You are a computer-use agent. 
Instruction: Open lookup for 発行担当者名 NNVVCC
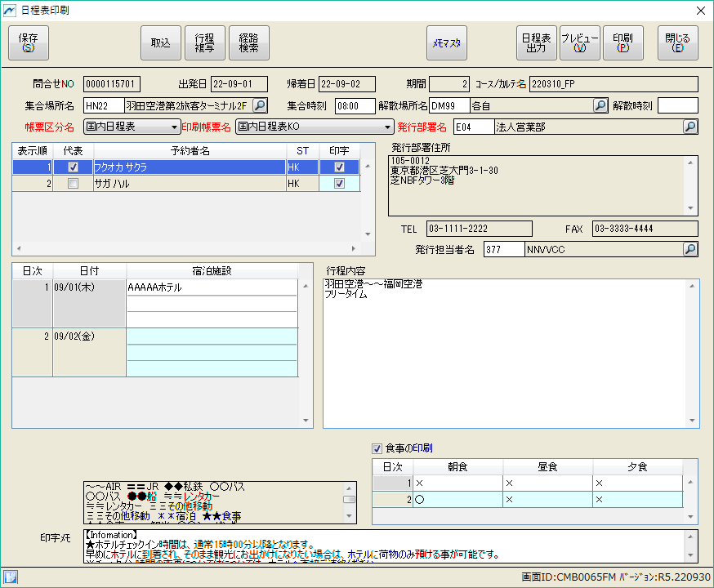click(690, 249)
